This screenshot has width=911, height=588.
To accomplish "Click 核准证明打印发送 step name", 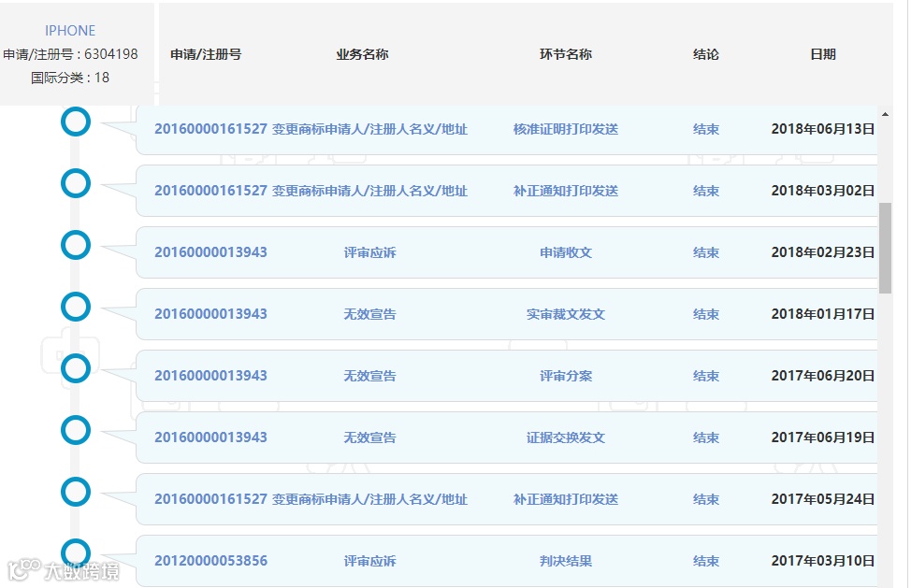I will 566,129.
